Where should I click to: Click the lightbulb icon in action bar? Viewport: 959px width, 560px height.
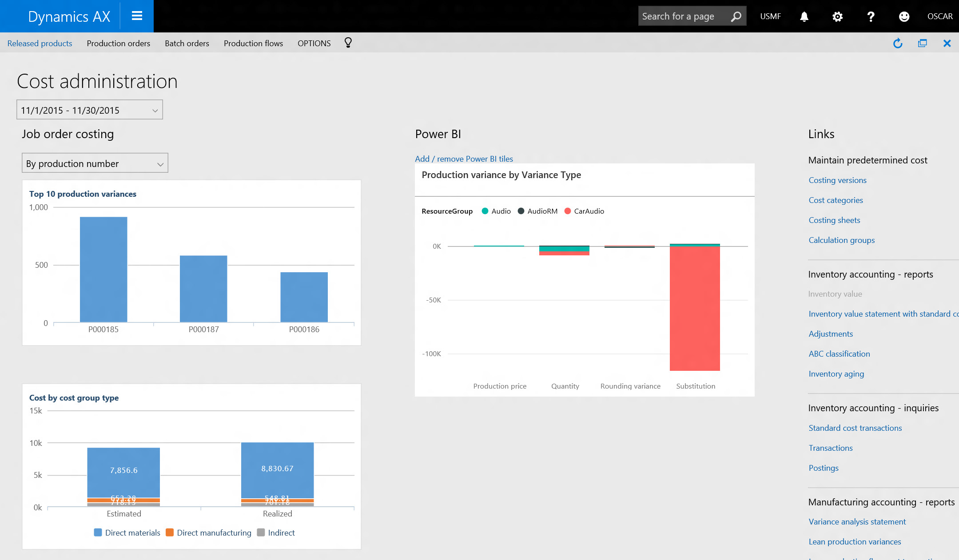pos(348,43)
